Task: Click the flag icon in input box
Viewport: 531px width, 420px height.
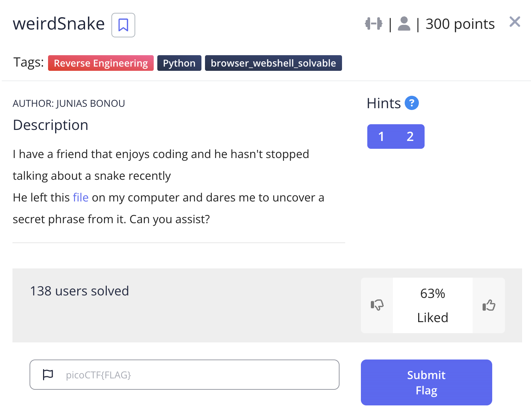Action: click(48, 374)
